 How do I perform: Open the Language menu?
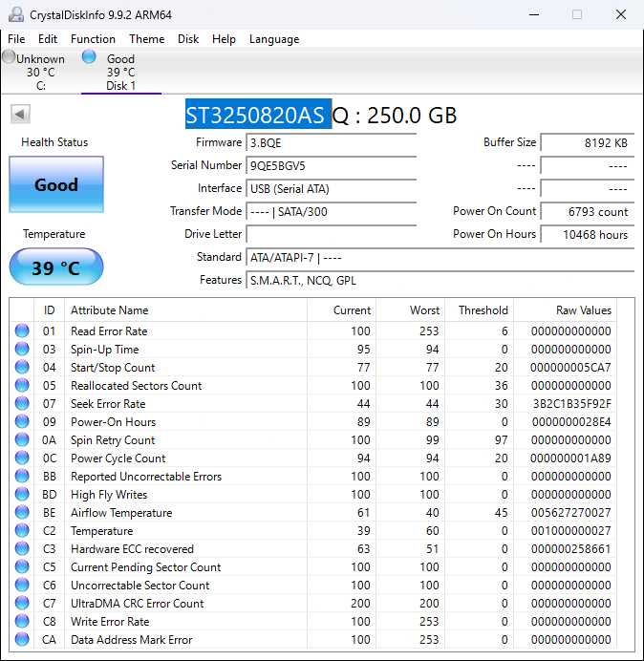[x=274, y=39]
